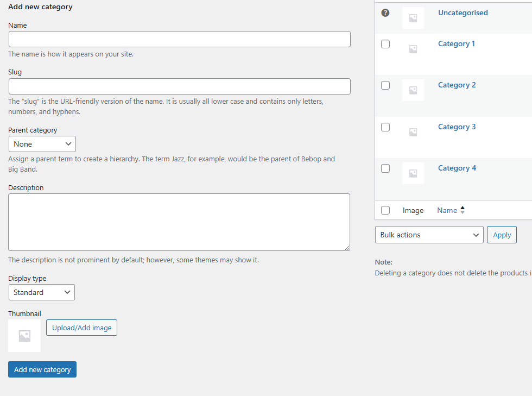Tick the checkbox for Category 4
Screen dimensions: 532x396
[385, 168]
